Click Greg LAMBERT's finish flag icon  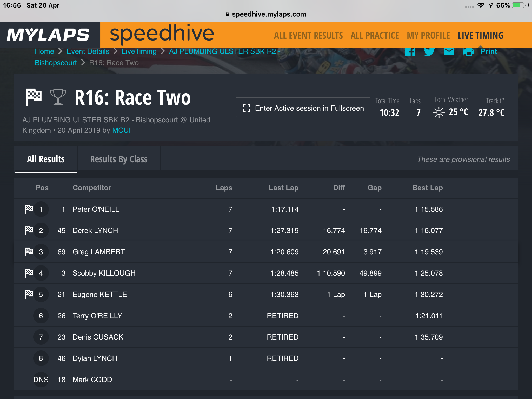click(29, 252)
